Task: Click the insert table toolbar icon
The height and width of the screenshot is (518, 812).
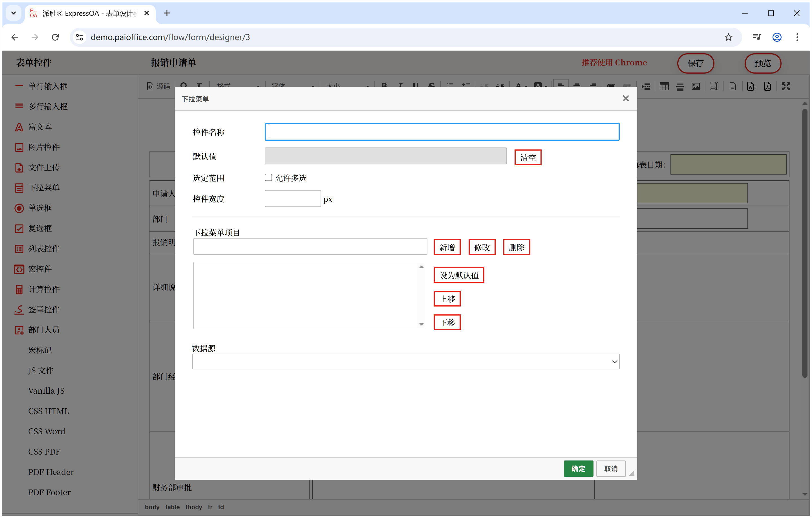Action: (664, 87)
